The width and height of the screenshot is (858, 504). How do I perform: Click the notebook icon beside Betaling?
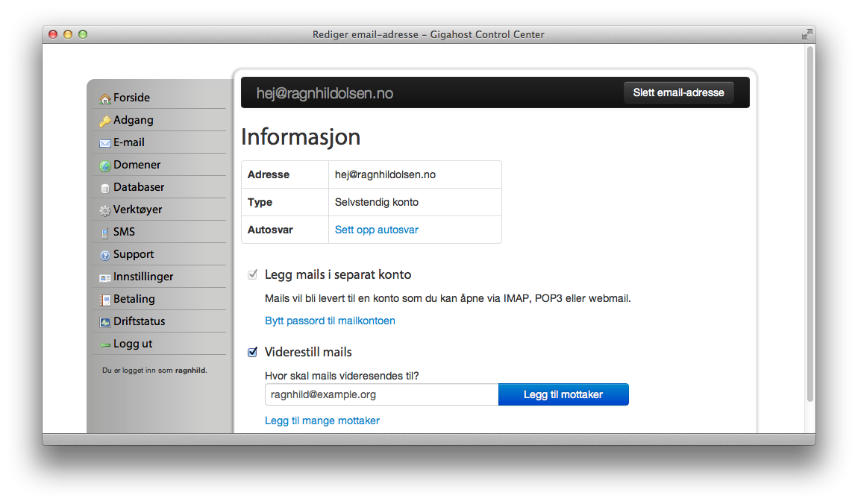click(105, 300)
